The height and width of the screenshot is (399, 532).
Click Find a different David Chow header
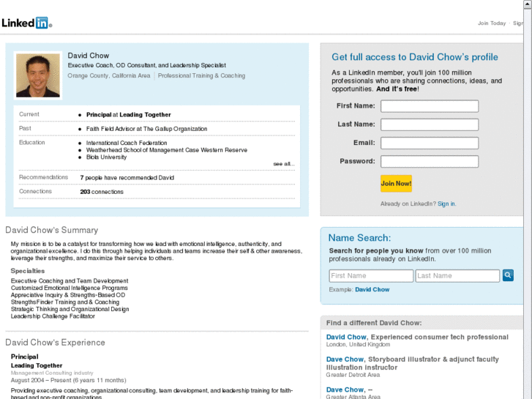374,323
